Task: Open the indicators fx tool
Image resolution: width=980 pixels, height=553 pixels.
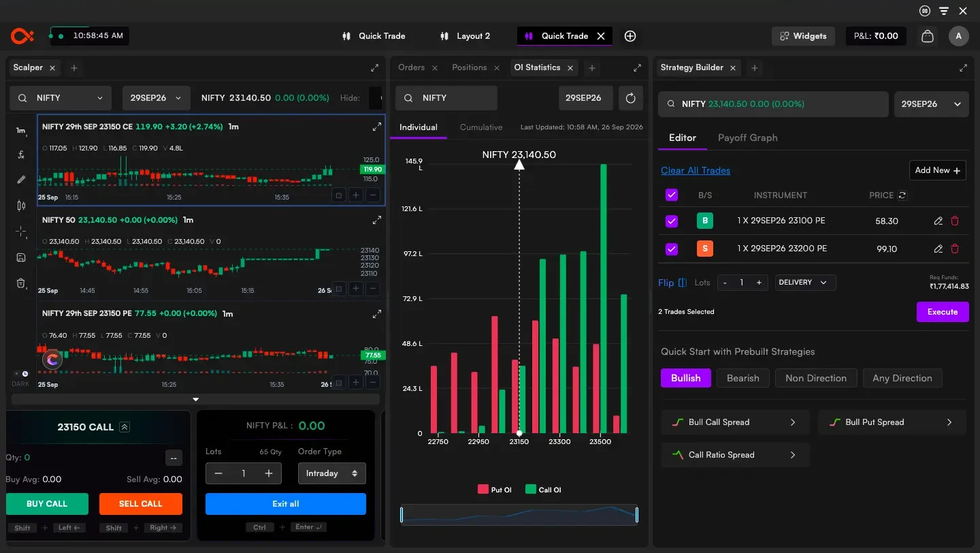Action: coord(21,155)
